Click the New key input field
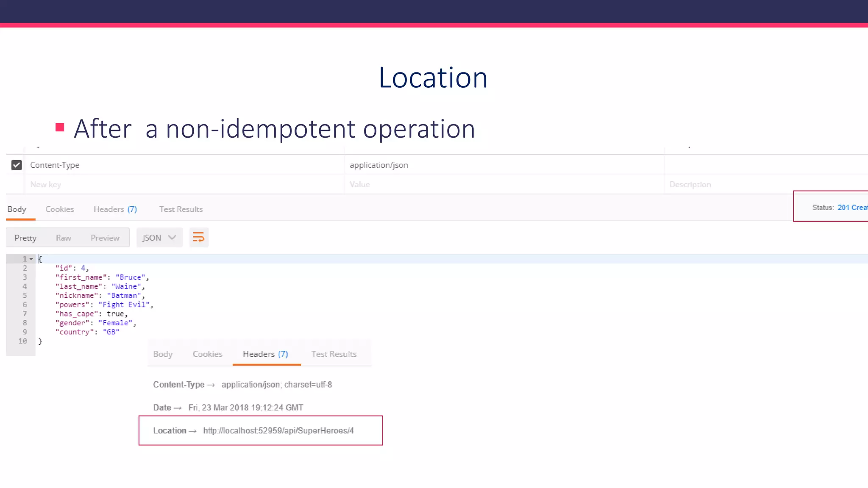Image resolution: width=868 pixels, height=488 pixels. (46, 185)
